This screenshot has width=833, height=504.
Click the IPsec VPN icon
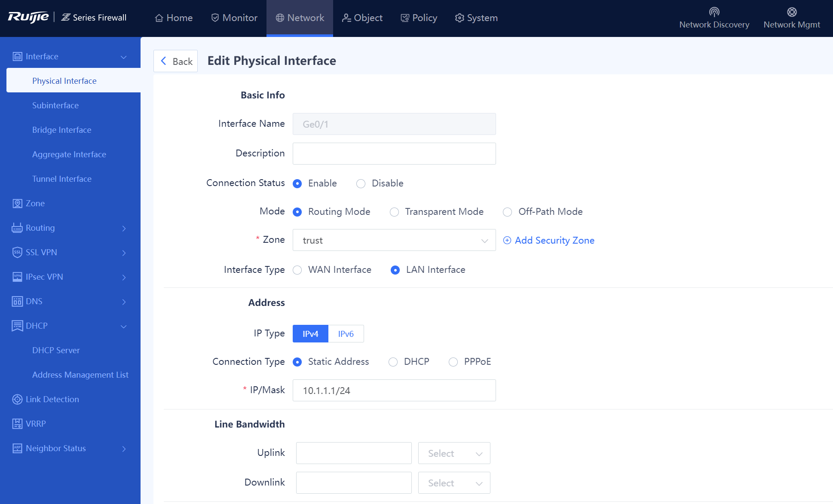point(17,277)
